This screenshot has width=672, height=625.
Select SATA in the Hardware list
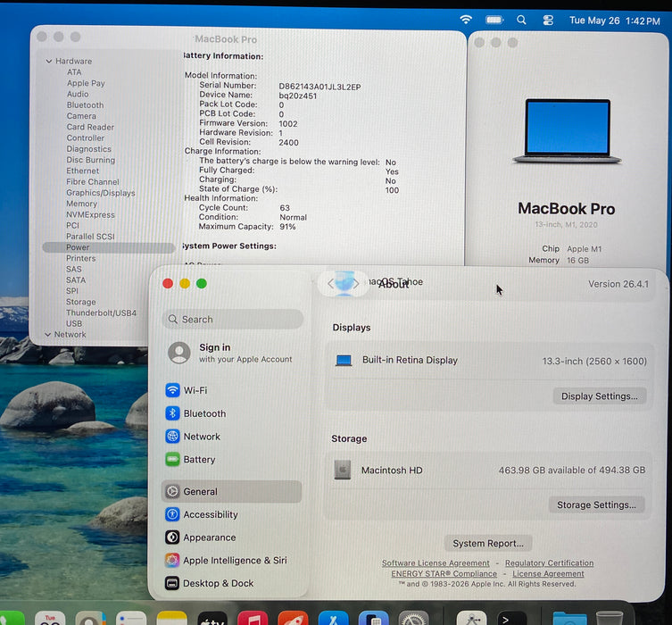click(x=76, y=280)
